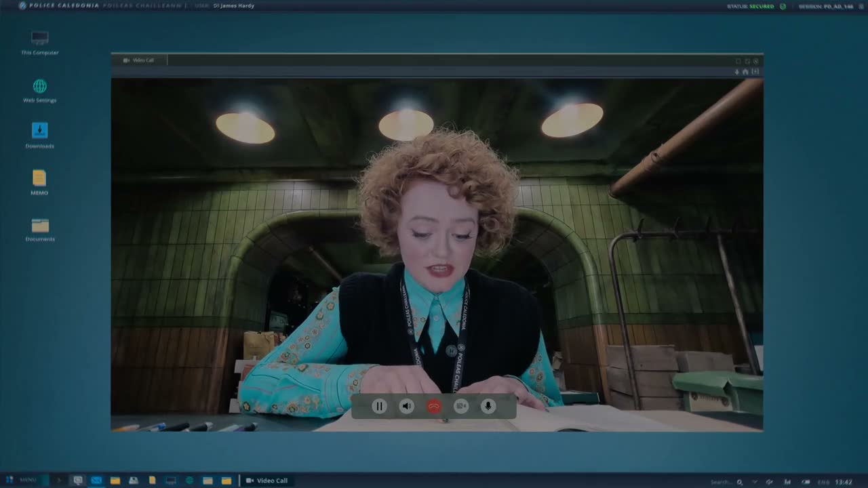Viewport: 868px width, 488px height.
Task: Open the mail envelope taskbar icon
Action: tap(96, 481)
